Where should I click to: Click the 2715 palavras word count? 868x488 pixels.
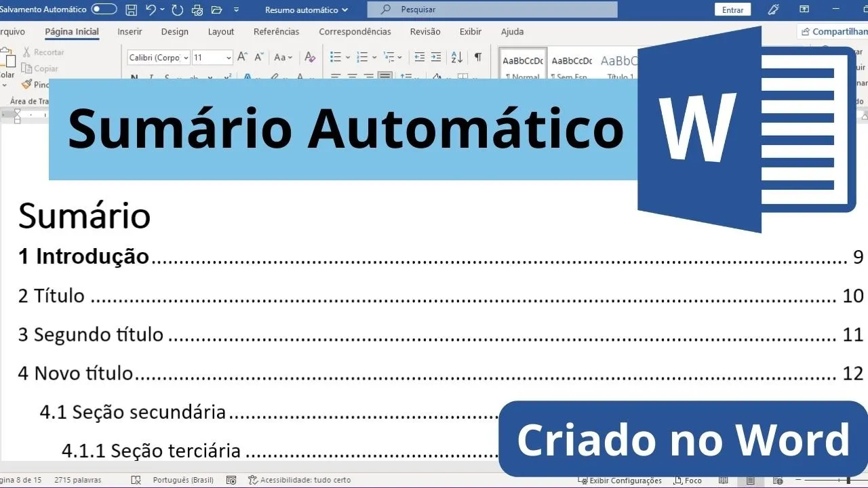[x=77, y=480]
